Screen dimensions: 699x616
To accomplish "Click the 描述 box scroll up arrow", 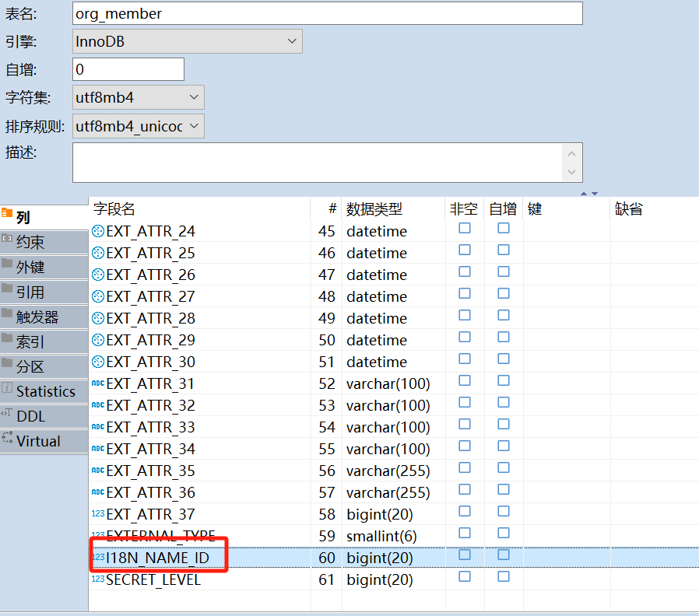I will coord(572,154).
